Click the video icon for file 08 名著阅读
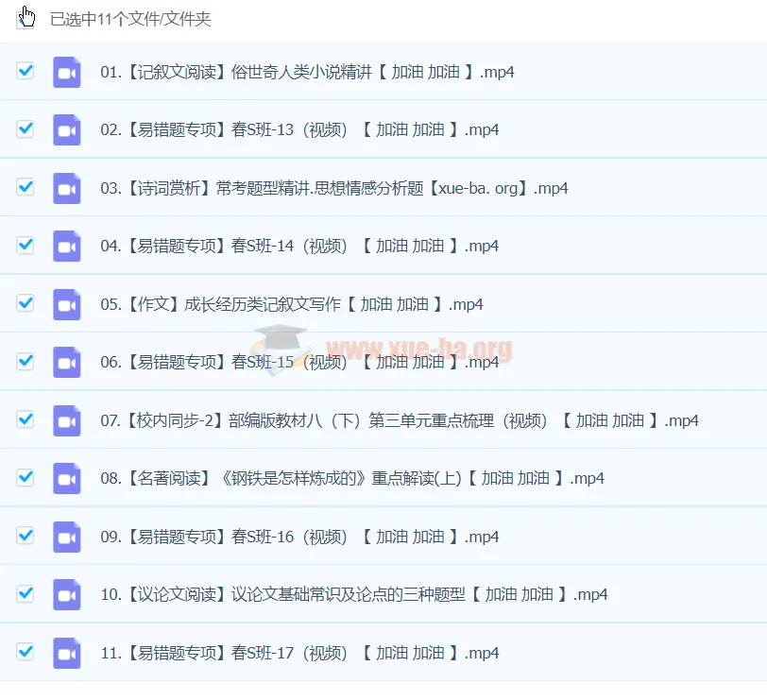 66,478
